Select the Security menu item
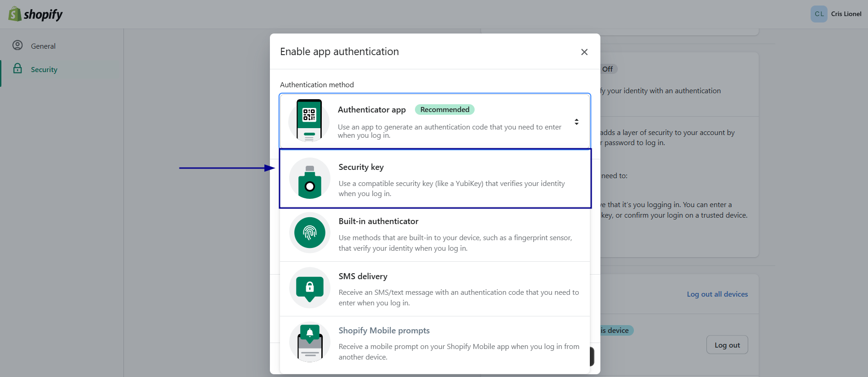This screenshot has height=377, width=868. click(x=44, y=69)
